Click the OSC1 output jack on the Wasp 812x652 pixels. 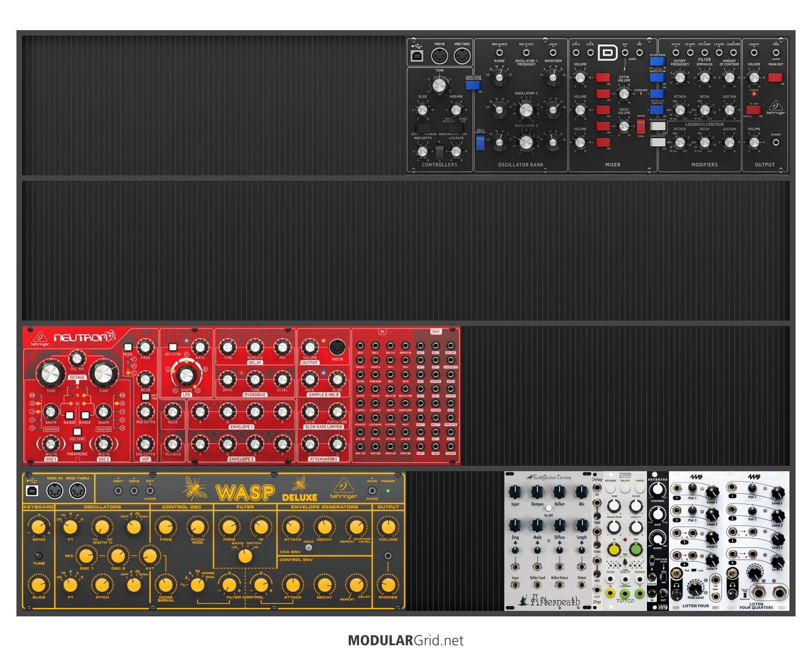click(x=118, y=491)
